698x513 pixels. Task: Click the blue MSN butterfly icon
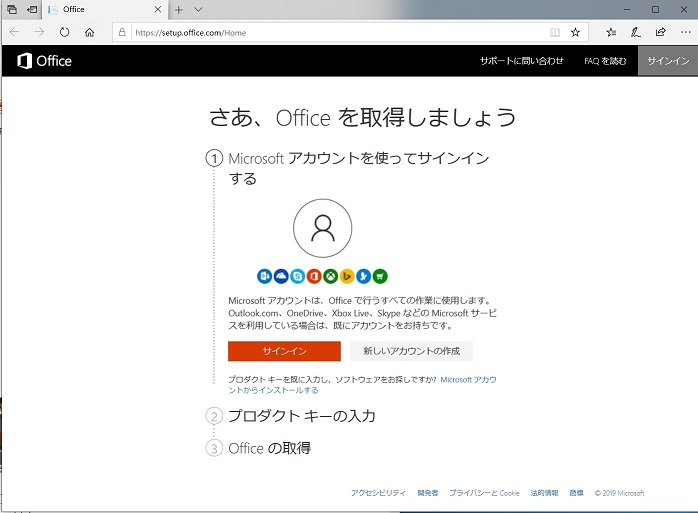click(363, 276)
